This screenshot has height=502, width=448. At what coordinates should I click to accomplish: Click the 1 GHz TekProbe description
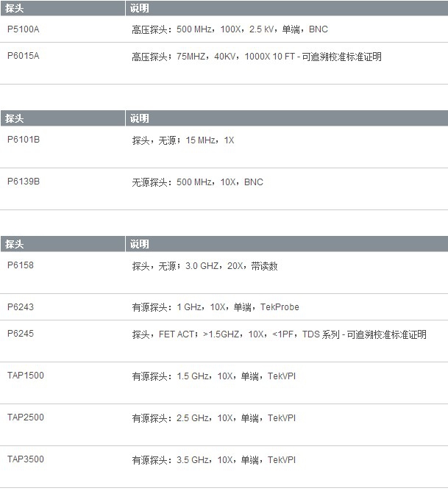click(x=215, y=307)
